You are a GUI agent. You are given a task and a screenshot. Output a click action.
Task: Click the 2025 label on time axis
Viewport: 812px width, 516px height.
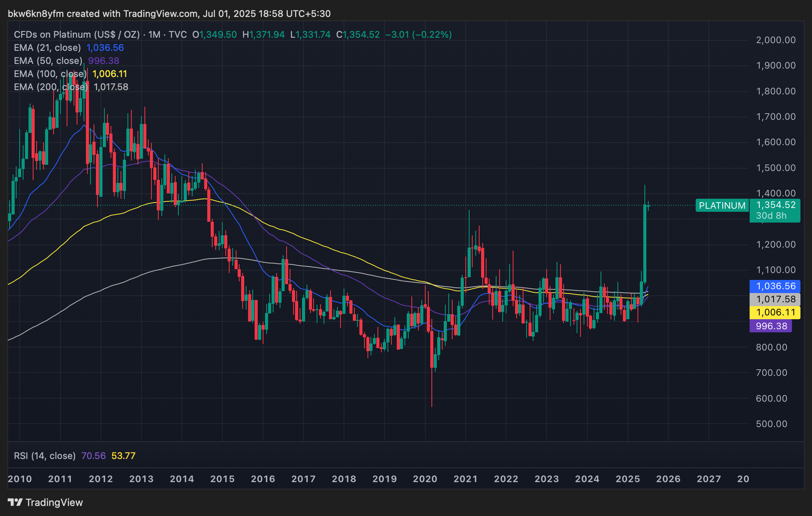627,479
